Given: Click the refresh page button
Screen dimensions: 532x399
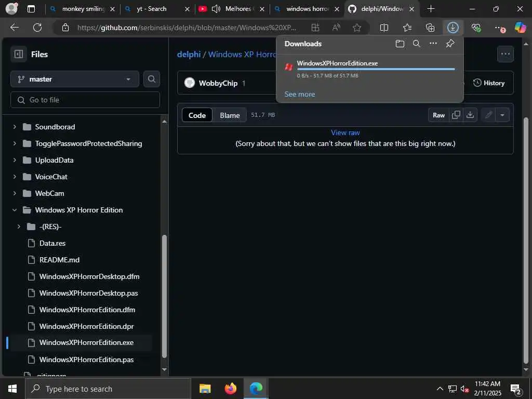Looking at the screenshot, I should [x=37, y=28].
